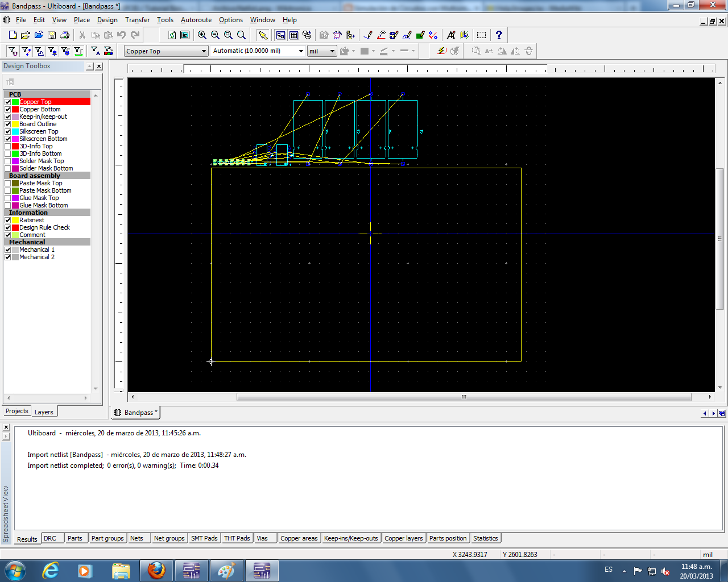Activate the Select arrow pointer tool
728x582 pixels.
click(263, 35)
